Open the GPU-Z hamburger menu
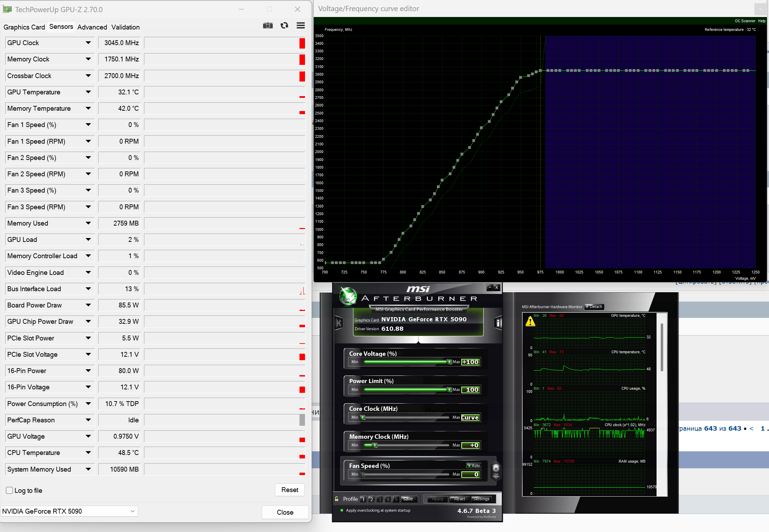 (x=301, y=25)
